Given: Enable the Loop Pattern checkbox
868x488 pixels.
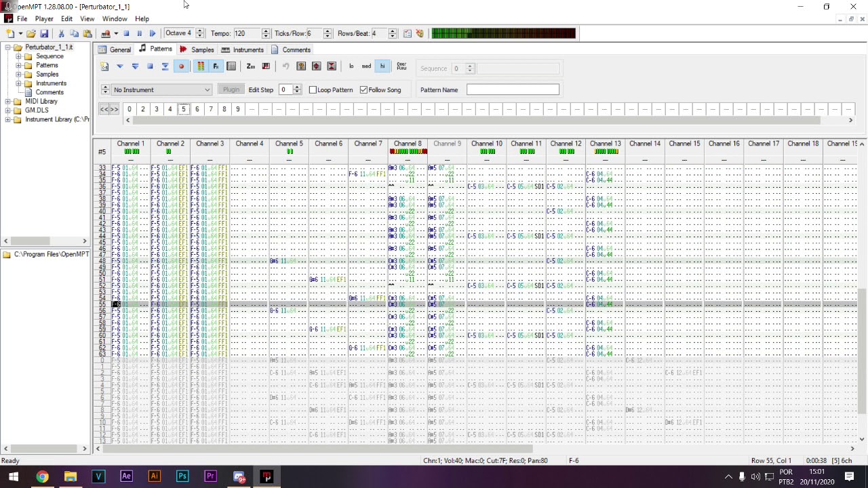Looking at the screenshot, I should [x=313, y=89].
